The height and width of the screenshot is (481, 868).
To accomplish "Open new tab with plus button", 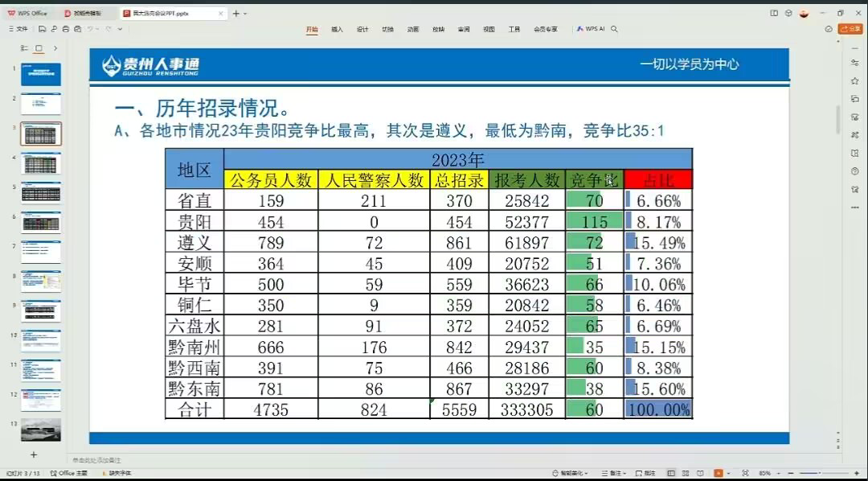I will [x=235, y=13].
